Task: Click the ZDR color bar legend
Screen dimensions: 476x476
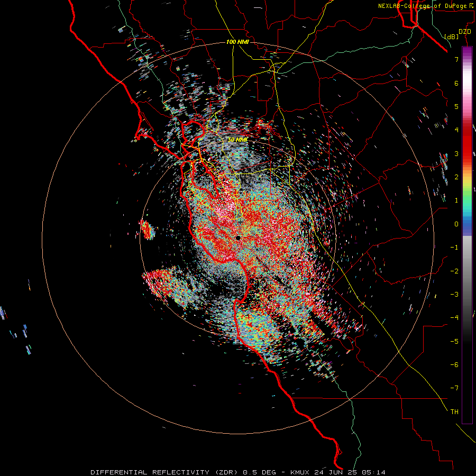Action: [467, 235]
